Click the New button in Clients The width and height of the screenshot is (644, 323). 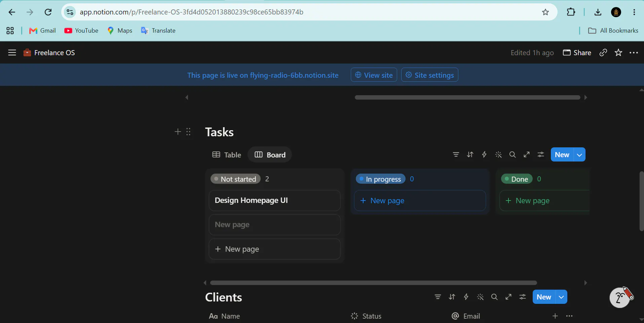(544, 297)
